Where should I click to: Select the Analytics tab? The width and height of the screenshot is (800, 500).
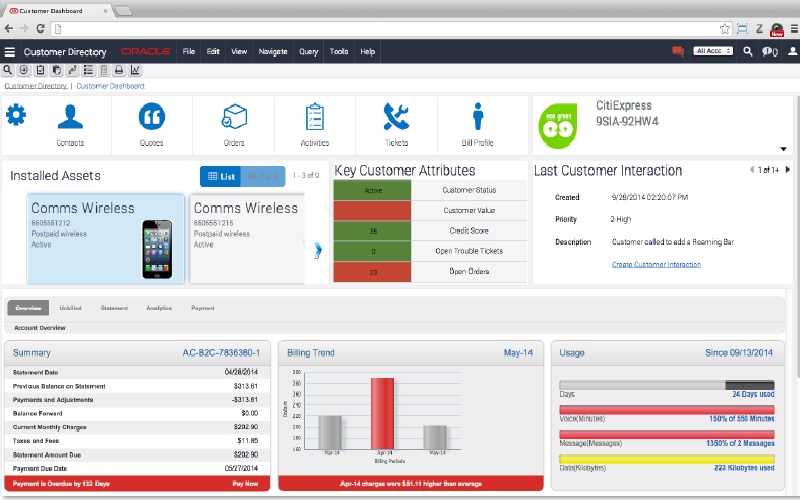[159, 308]
